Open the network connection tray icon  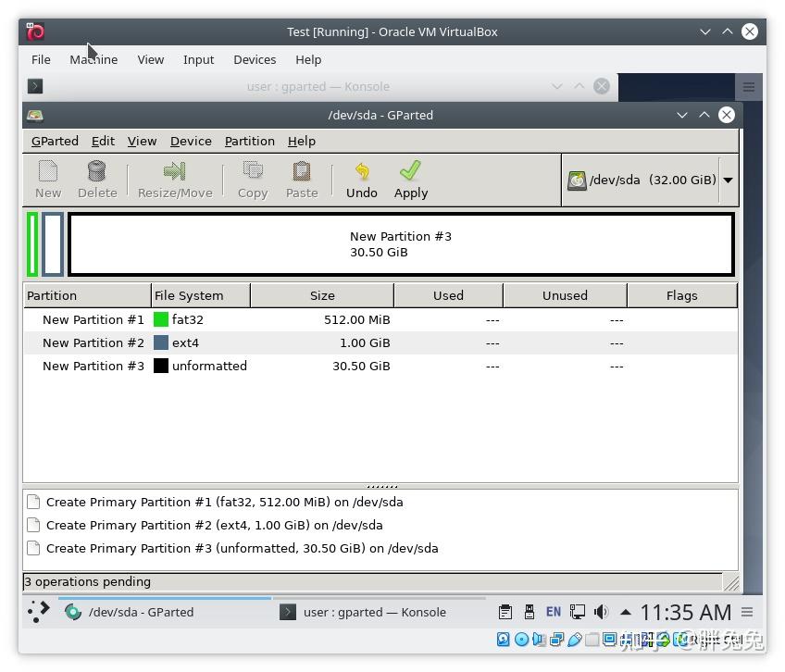pos(578,612)
